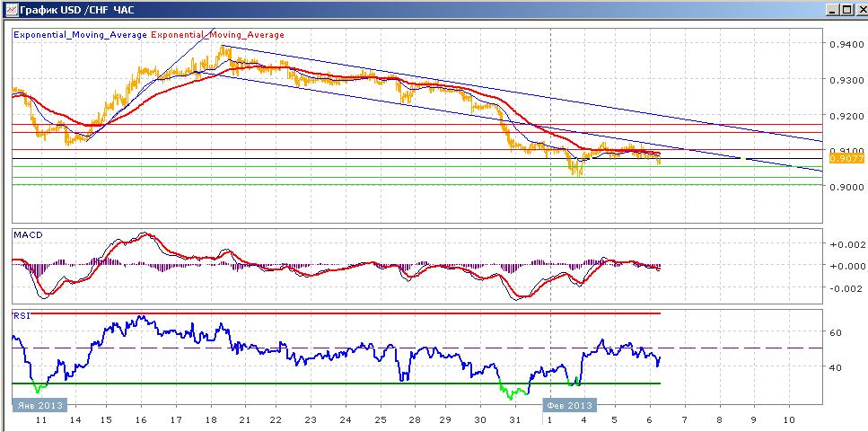Click date label 23 on time axis
The width and height of the screenshot is (868, 432).
pos(310,420)
